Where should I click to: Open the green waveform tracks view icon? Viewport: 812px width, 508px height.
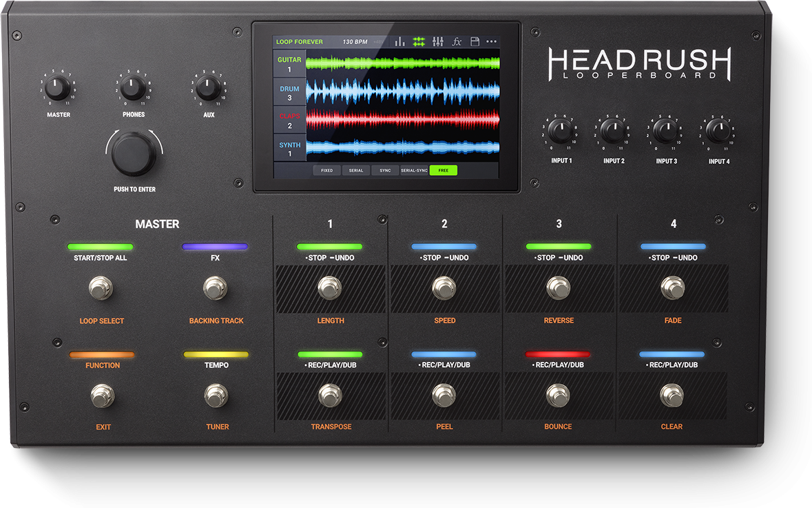(419, 42)
